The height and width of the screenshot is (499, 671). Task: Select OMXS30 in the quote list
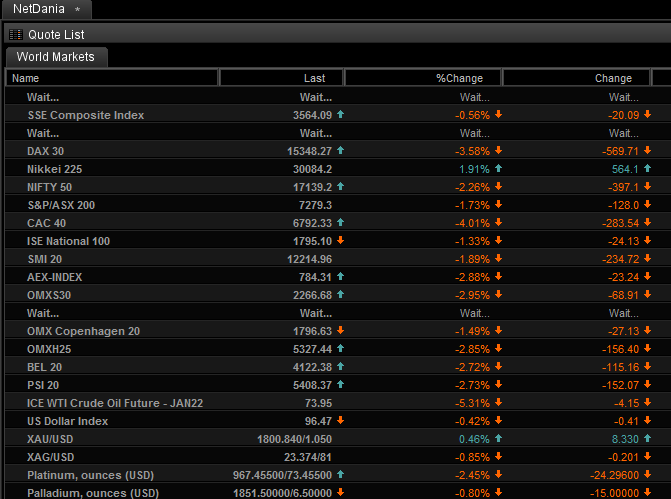pos(49,295)
